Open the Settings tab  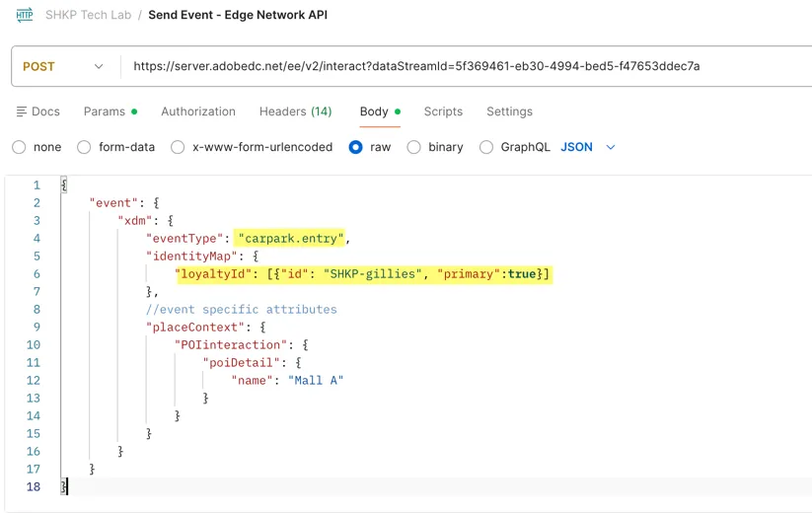coord(509,111)
